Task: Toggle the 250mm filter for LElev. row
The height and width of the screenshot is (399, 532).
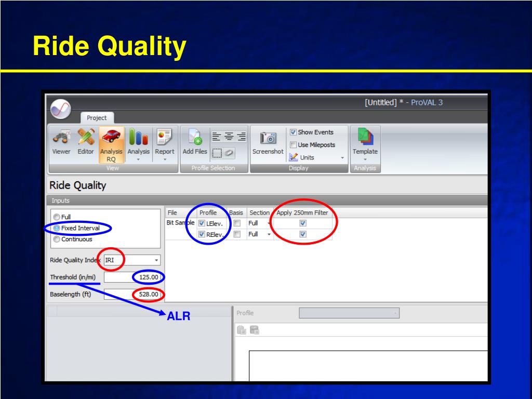Action: point(303,223)
